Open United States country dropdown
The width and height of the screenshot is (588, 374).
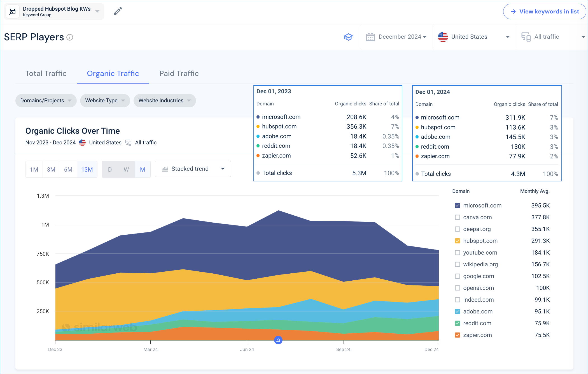coord(474,37)
